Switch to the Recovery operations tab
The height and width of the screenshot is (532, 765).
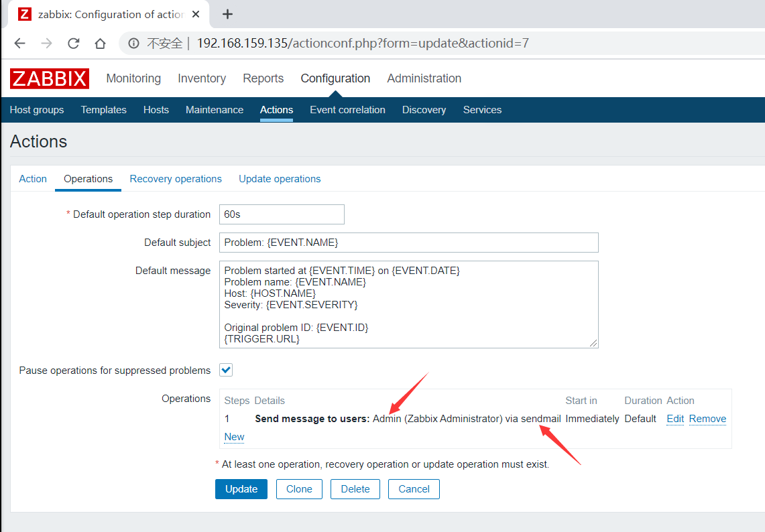[176, 179]
